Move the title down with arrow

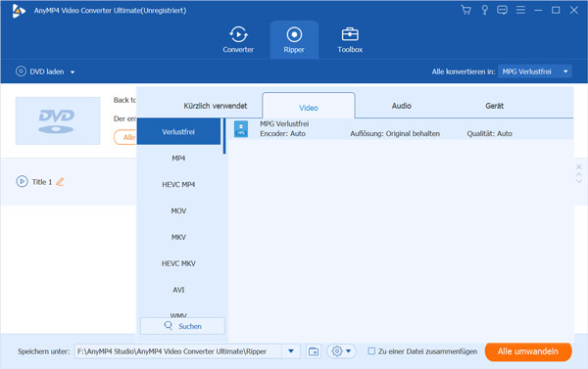[579, 181]
